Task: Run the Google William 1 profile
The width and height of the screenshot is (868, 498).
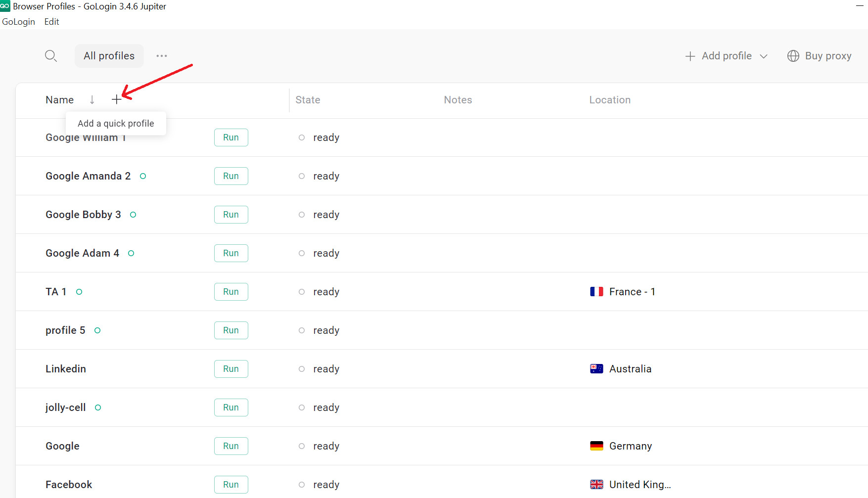Action: (x=231, y=137)
